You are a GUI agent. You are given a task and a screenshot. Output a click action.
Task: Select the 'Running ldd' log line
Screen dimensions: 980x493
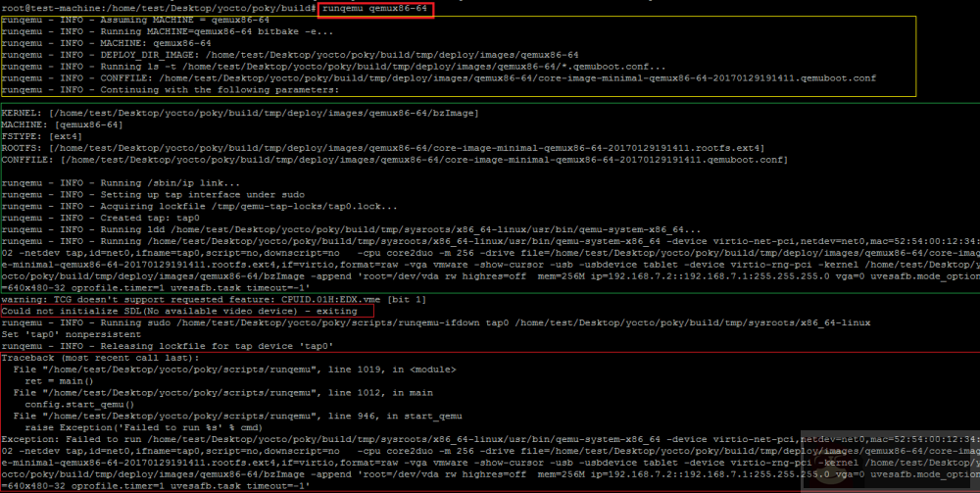tap(351, 230)
